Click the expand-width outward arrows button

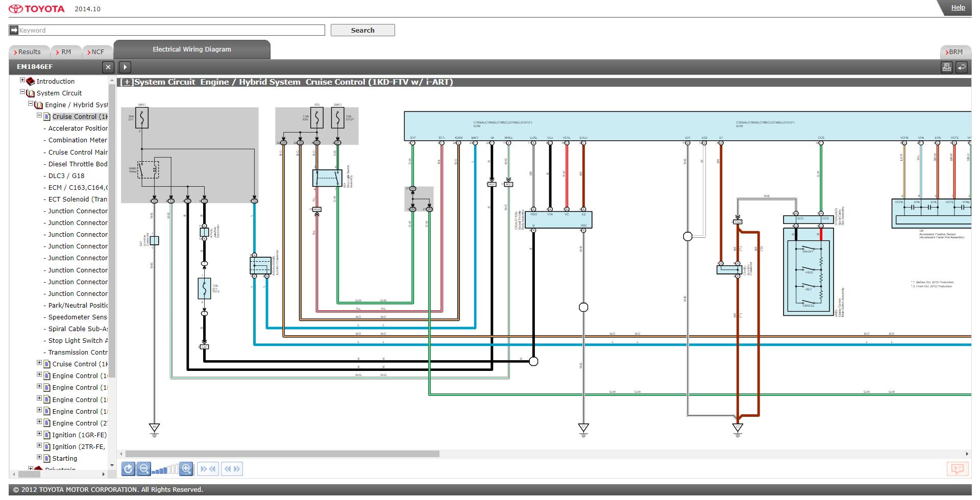pos(232,469)
